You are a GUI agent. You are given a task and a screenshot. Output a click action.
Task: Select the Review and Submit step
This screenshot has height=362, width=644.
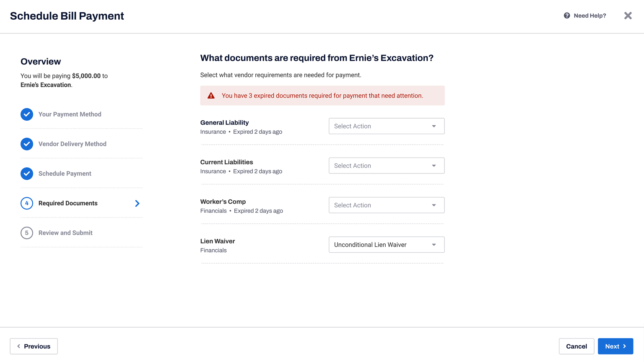65,233
